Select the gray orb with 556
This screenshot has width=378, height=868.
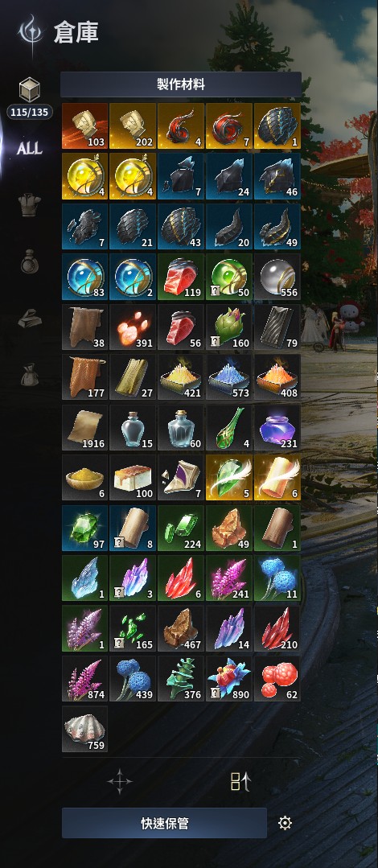[277, 277]
